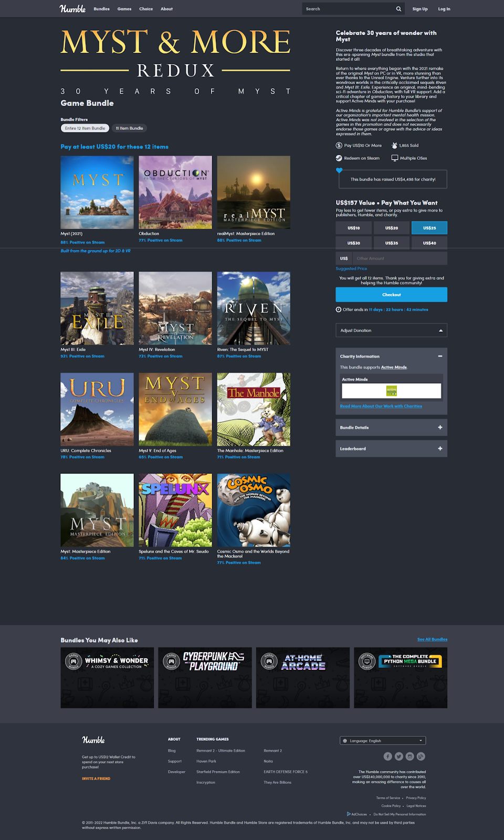Screen dimensions: 504x840
Task: Open the URU: Complete Chronicles thumbnail
Action: (97, 409)
